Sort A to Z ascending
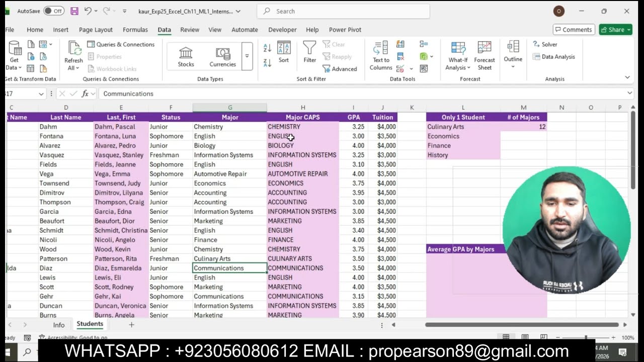 (267, 48)
